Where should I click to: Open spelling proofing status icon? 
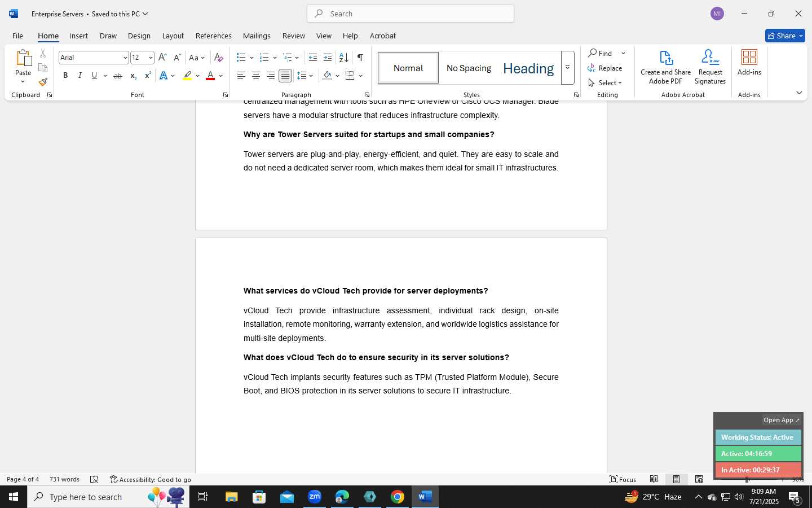click(94, 480)
